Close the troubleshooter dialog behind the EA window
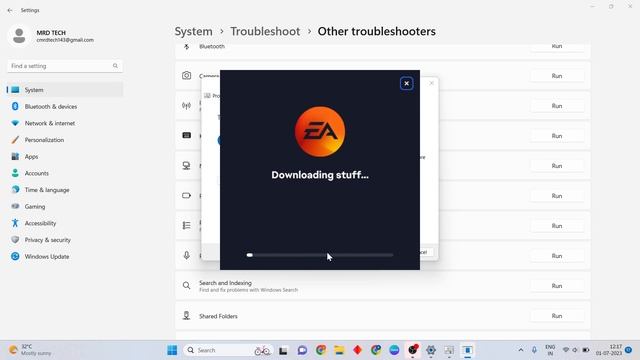The height and width of the screenshot is (360, 640). pyautogui.click(x=431, y=83)
